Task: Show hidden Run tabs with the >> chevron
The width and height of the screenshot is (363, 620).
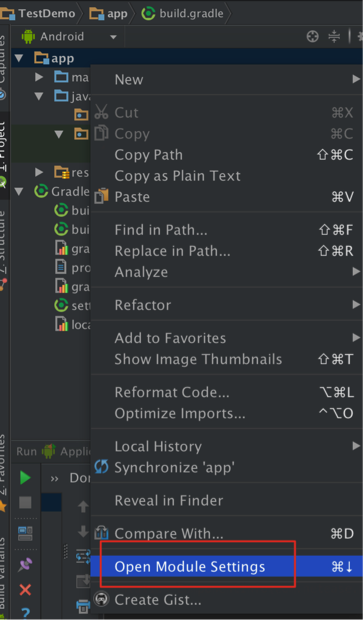Action: pyautogui.click(x=55, y=478)
